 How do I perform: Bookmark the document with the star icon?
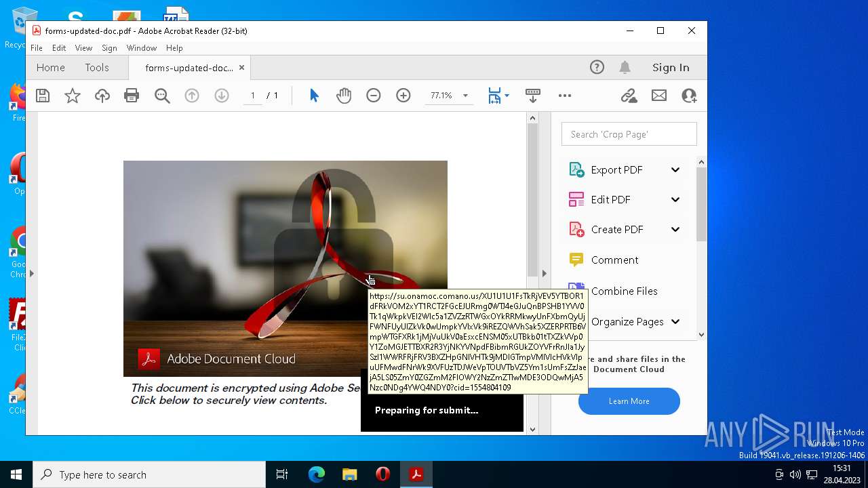tap(73, 96)
